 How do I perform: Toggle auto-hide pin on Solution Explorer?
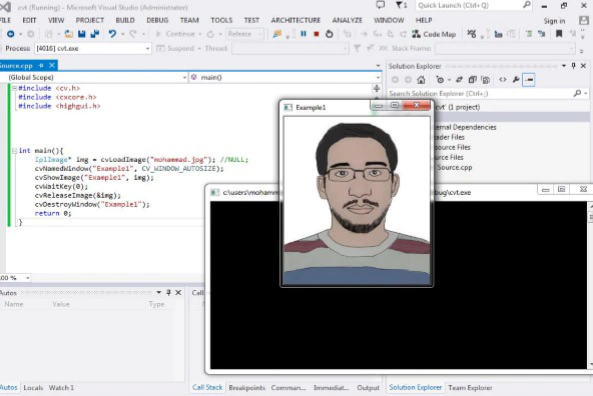573,66
